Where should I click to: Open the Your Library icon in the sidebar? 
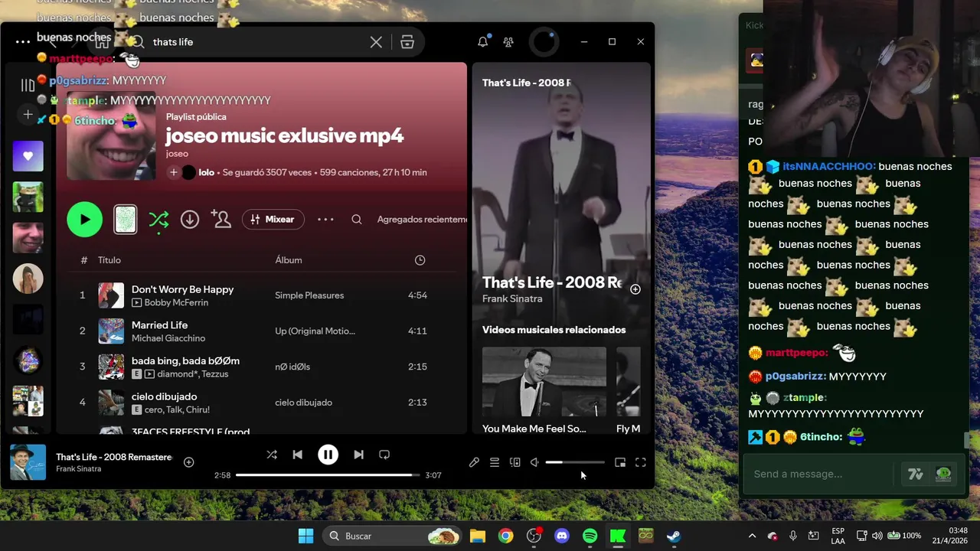[28, 85]
